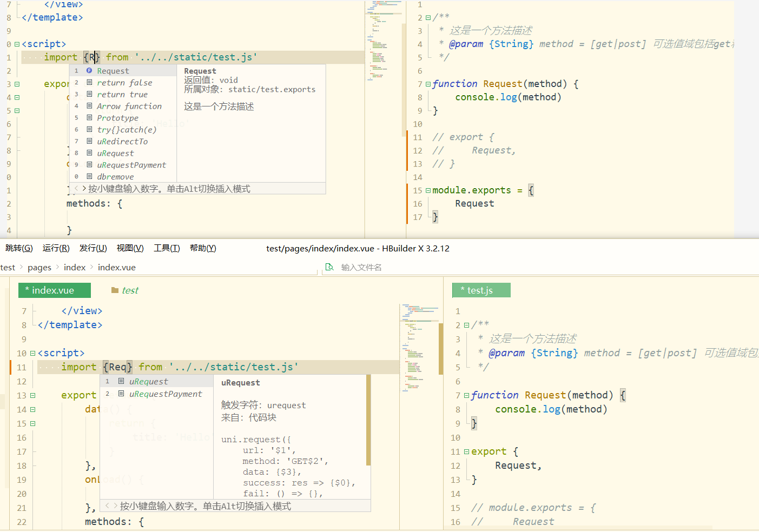The height and width of the screenshot is (532, 759).
Task: Collapse function Request at line 7 in test.js
Action: click(x=466, y=395)
